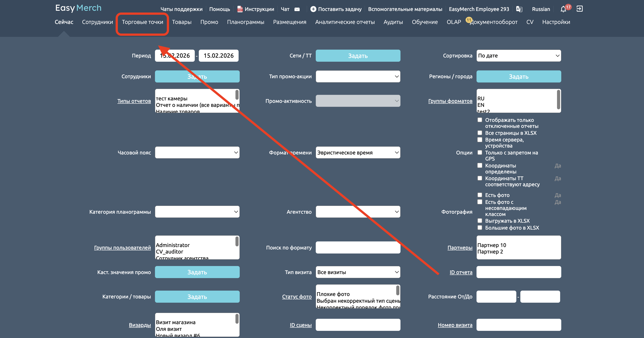The image size is (644, 338).
Task: Open the mail envelope icon next to Чат
Action: tap(297, 9)
